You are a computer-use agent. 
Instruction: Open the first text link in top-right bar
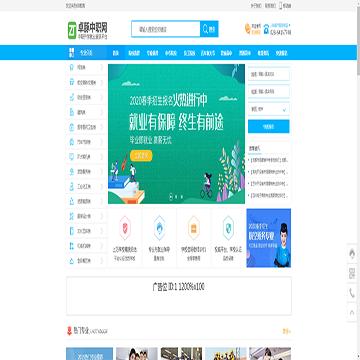pyautogui.click(x=256, y=5)
